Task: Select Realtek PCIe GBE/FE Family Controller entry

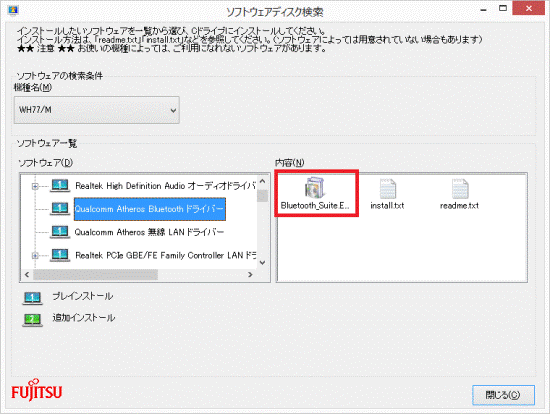Action: click(166, 255)
